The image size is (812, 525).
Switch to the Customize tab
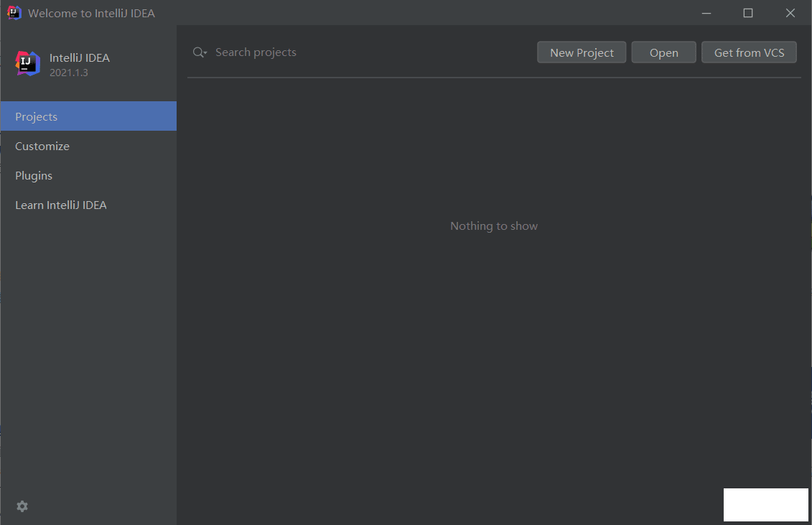42,146
